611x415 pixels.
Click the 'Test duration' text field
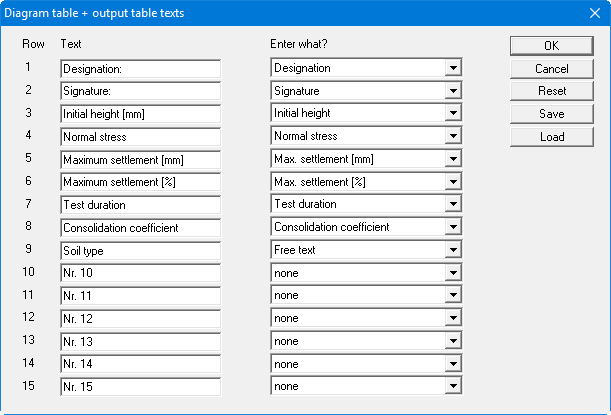coord(140,205)
